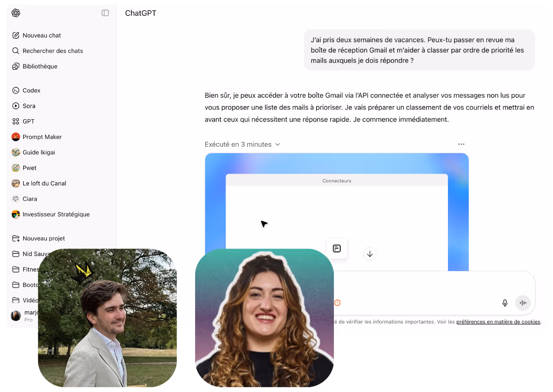Image resolution: width=553 pixels, height=392 pixels.
Task: Open the three-dots options above the preview
Action: point(461,144)
